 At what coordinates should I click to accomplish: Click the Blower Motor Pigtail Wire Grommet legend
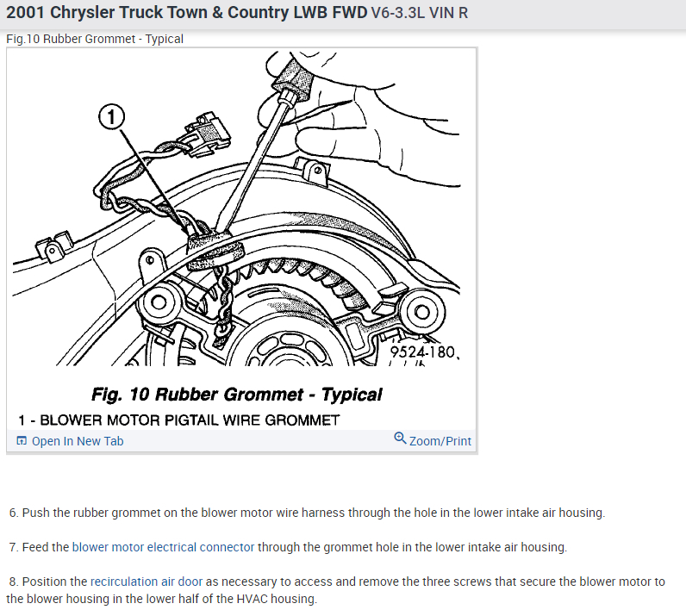pos(179,420)
